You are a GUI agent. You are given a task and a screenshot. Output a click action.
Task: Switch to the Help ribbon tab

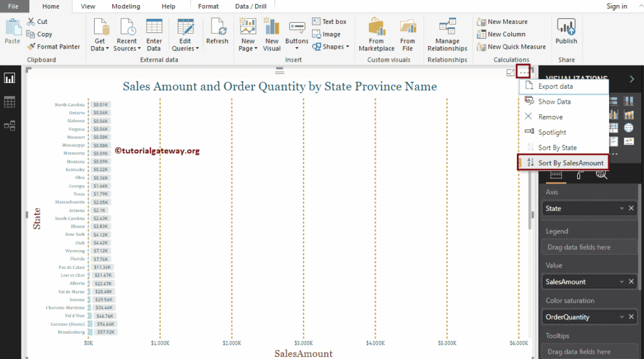pos(169,6)
